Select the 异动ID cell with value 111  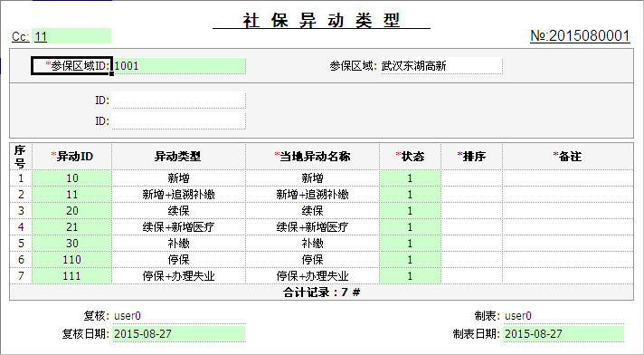71,276
